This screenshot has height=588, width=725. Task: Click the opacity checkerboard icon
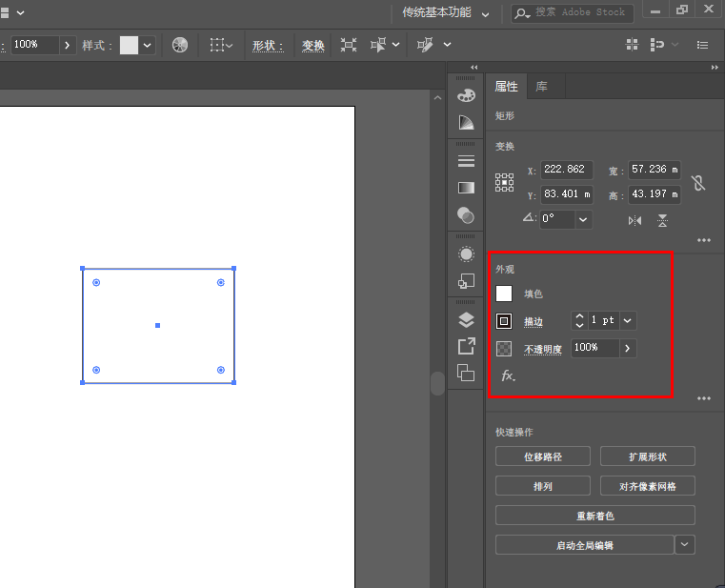pyautogui.click(x=504, y=349)
